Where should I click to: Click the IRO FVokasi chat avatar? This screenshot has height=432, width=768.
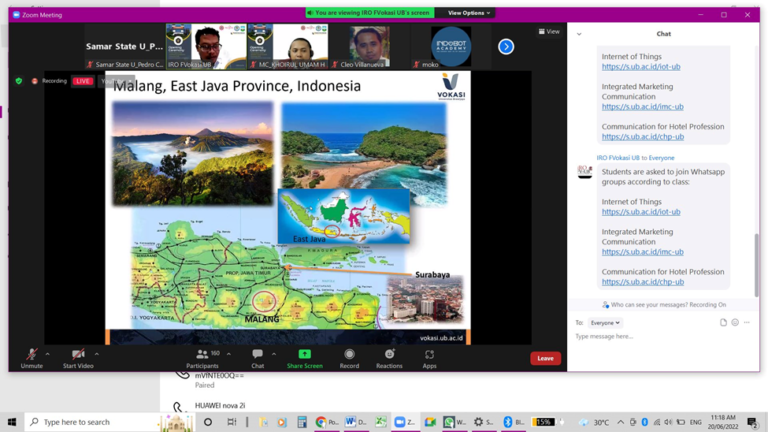click(585, 172)
